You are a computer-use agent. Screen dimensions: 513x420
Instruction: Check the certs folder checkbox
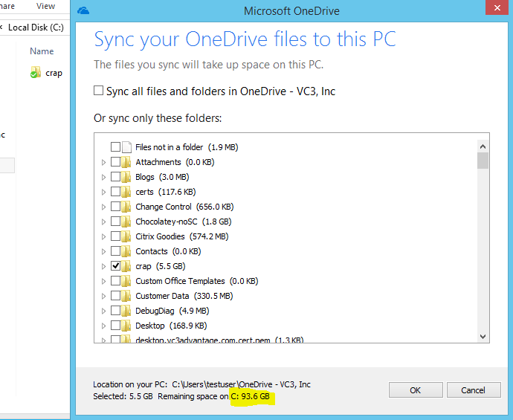115,191
